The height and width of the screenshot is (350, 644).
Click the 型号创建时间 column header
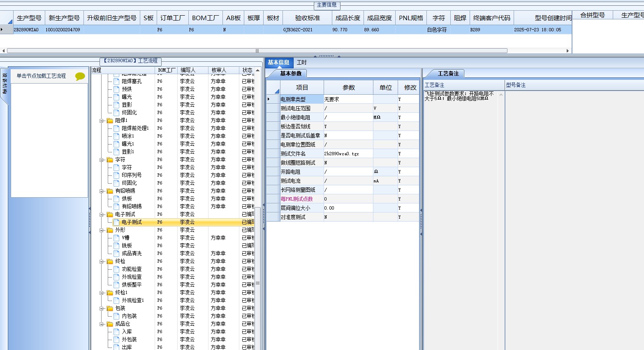coord(543,18)
